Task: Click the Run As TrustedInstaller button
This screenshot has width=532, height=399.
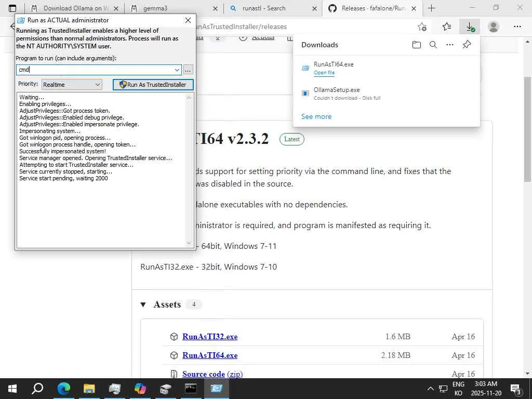Action: (153, 85)
